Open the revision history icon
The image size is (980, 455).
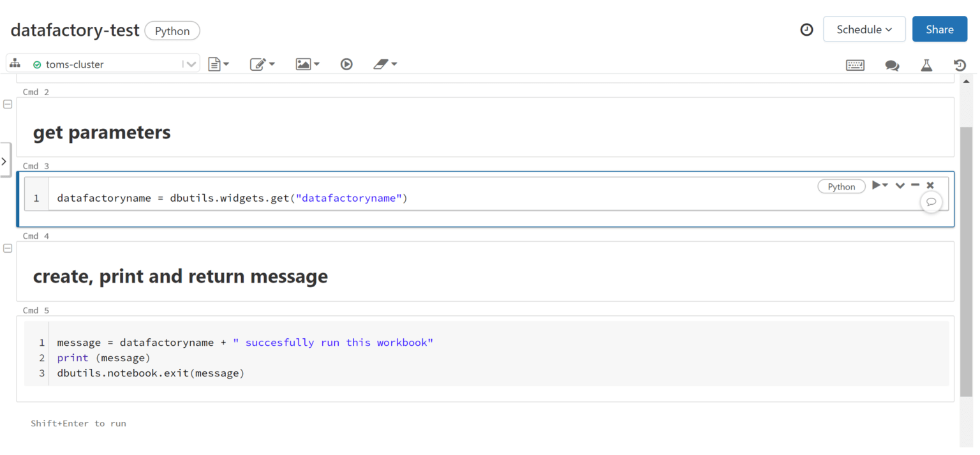tap(961, 64)
